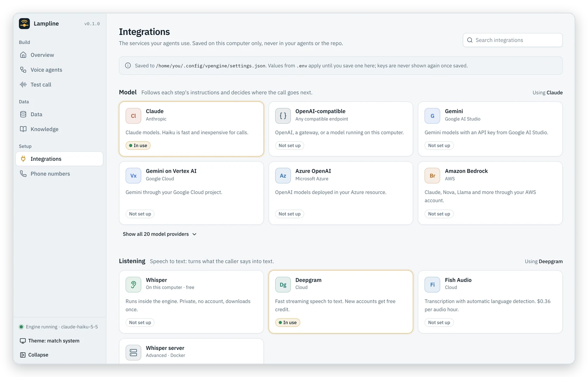Click Not set up on Gemini card
The height and width of the screenshot is (377, 588).
coord(439,146)
